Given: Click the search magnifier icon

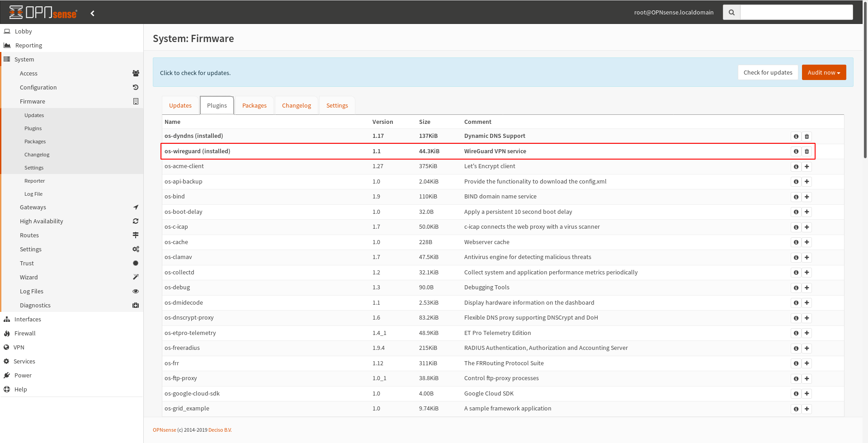Looking at the screenshot, I should (x=731, y=13).
